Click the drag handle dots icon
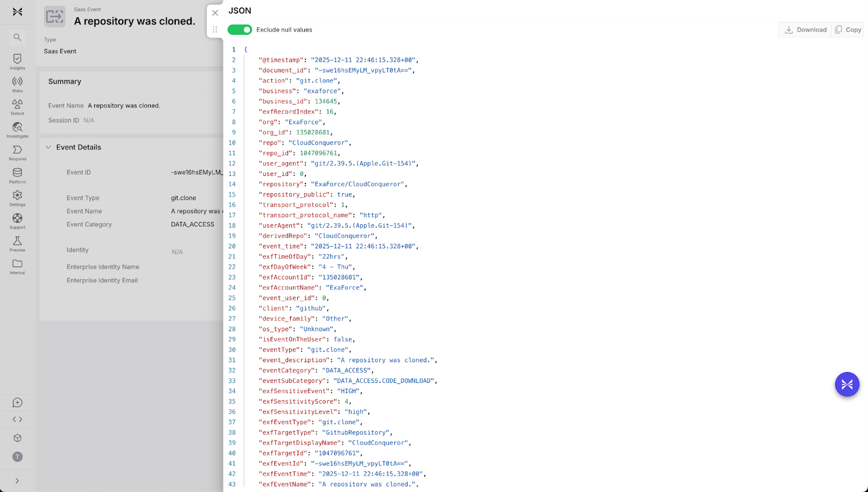Viewport: 868px width, 492px height. 215,30
